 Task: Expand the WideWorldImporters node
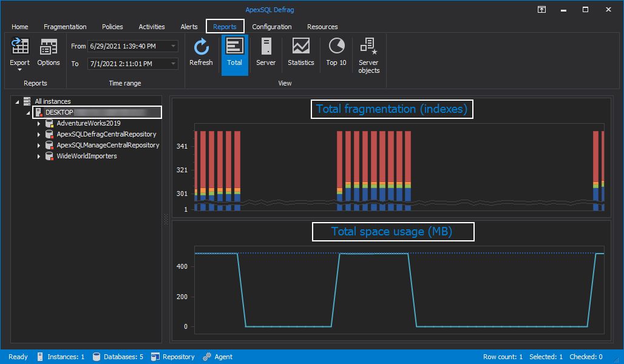(39, 157)
